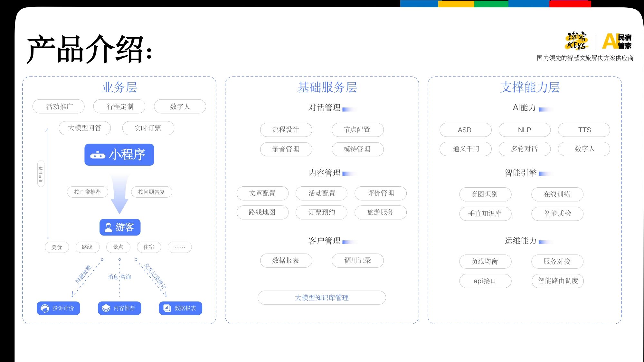This screenshot has height=362, width=644.
Task: Click the controller icon beside 小程序
Action: point(98,155)
